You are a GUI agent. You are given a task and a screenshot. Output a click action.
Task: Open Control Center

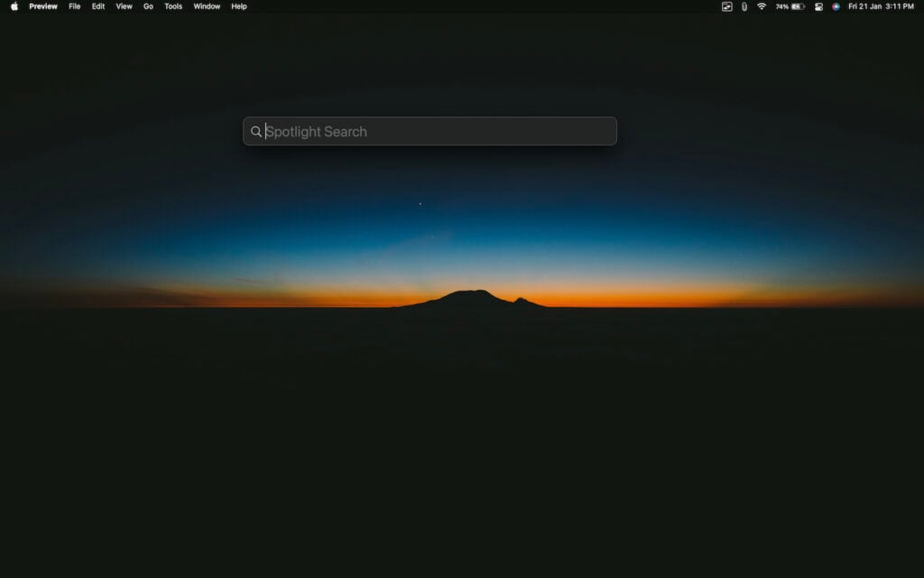point(818,6)
